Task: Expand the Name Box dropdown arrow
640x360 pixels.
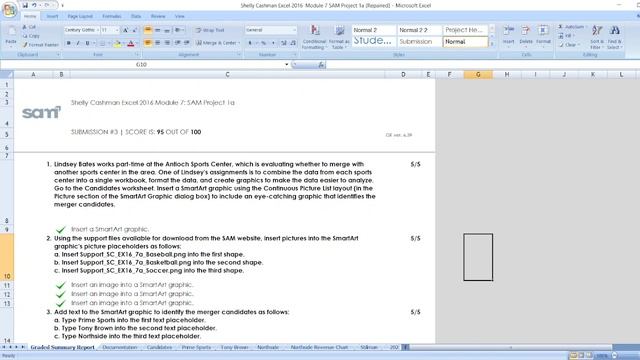Action: (x=287, y=64)
